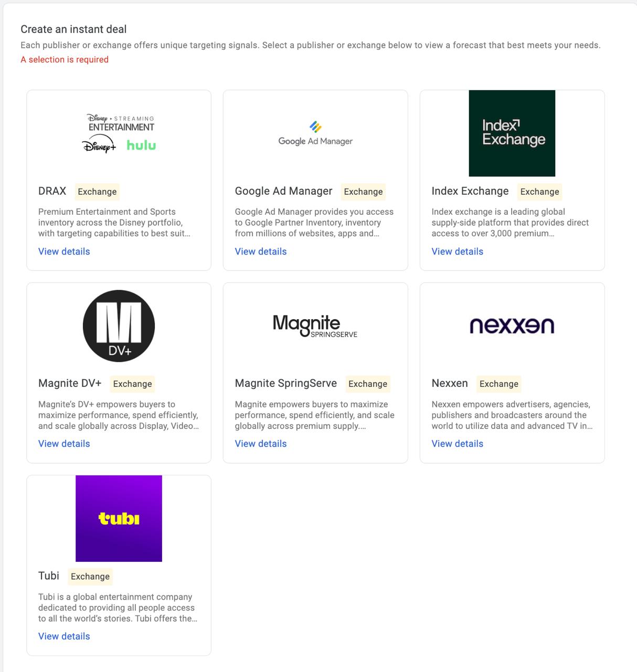Click the Index Exchange card title
This screenshot has width=637, height=672.
coord(470,191)
